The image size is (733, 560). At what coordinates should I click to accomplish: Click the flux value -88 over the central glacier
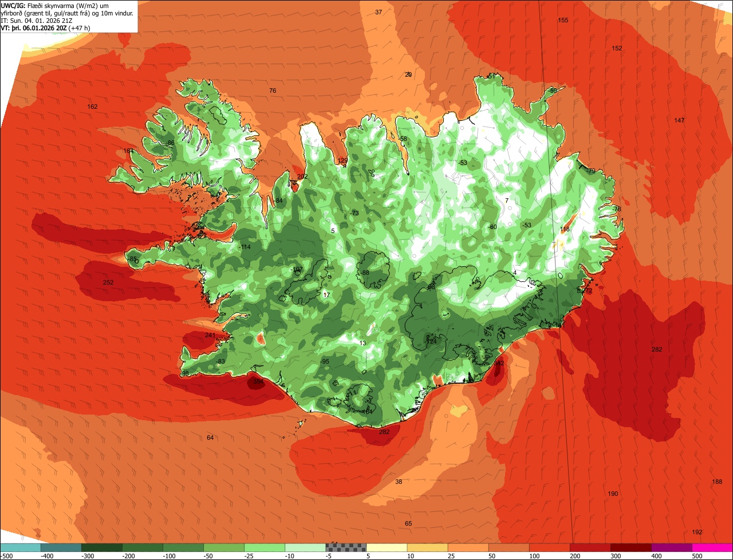tap(365, 273)
